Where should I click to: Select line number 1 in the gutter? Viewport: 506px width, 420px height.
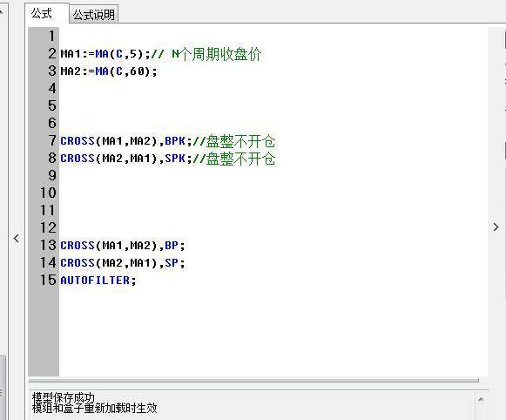click(51, 36)
